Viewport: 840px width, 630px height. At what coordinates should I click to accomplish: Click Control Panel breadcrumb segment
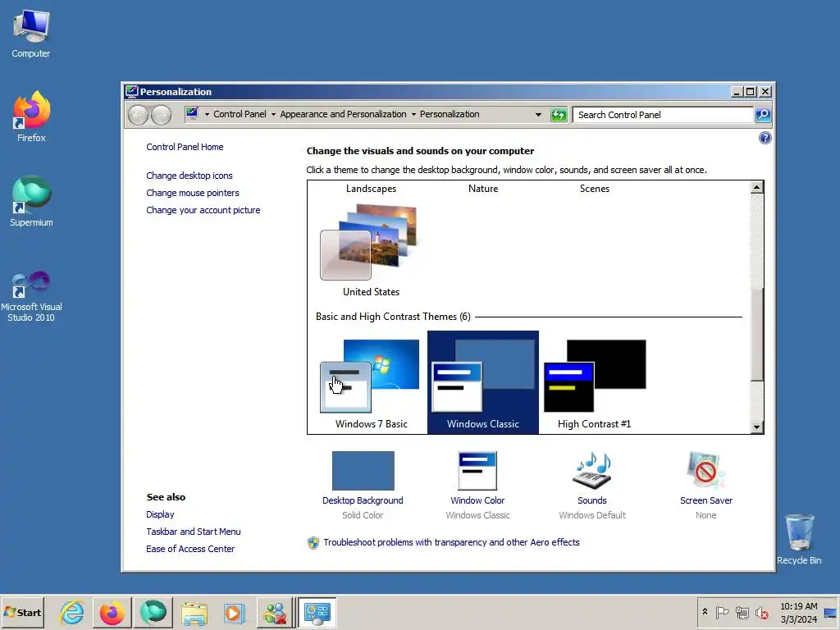point(240,114)
